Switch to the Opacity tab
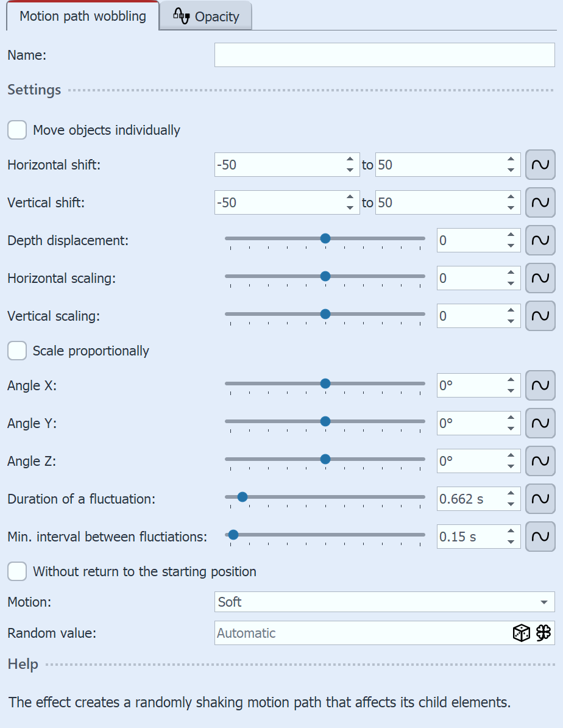The height and width of the screenshot is (728, 563). 213,16
